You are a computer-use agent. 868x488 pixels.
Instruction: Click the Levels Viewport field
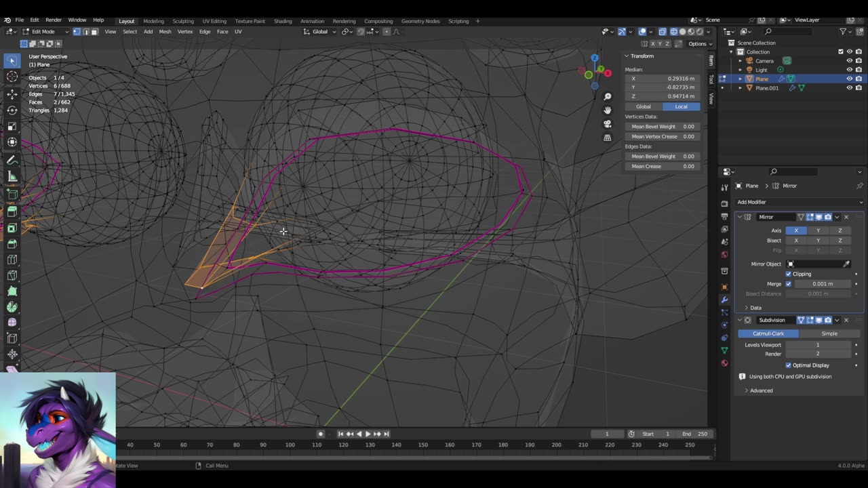click(x=818, y=345)
